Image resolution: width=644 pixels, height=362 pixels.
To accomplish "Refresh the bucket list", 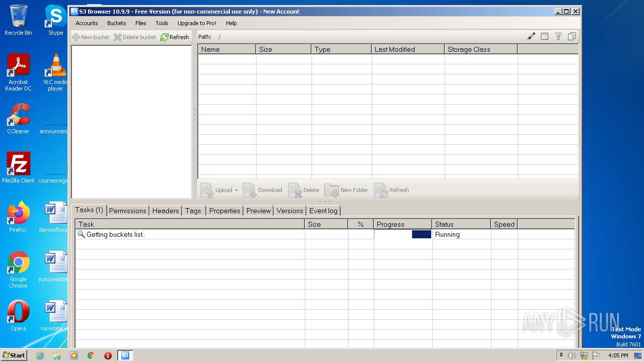I will click(175, 37).
